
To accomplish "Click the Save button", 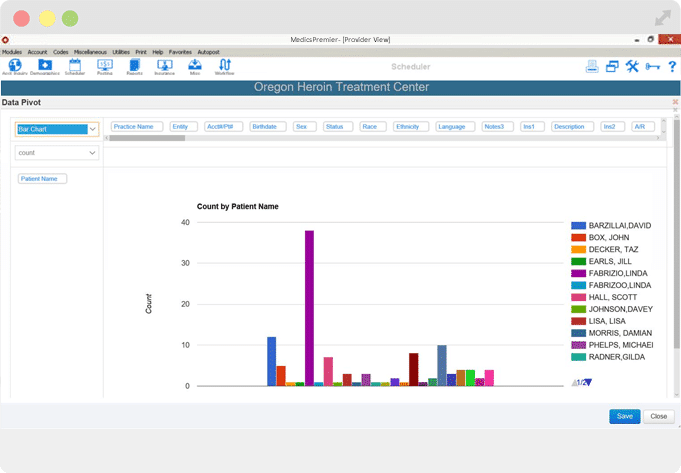I will tap(624, 416).
